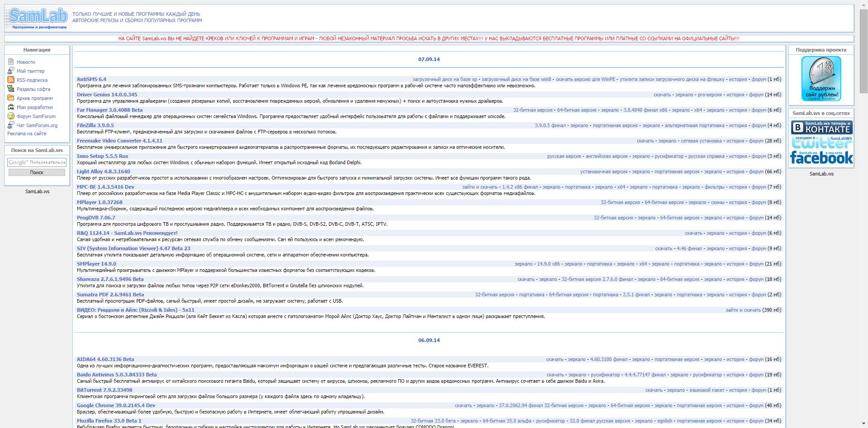Click the Поиск search button
This screenshot has height=428, width=868.
point(37,172)
